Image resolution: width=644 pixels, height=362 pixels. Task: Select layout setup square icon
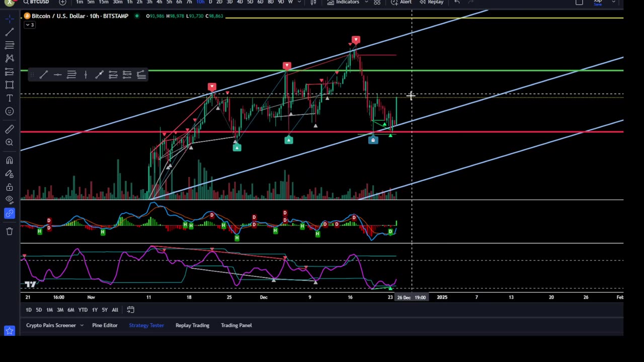coord(579,2)
